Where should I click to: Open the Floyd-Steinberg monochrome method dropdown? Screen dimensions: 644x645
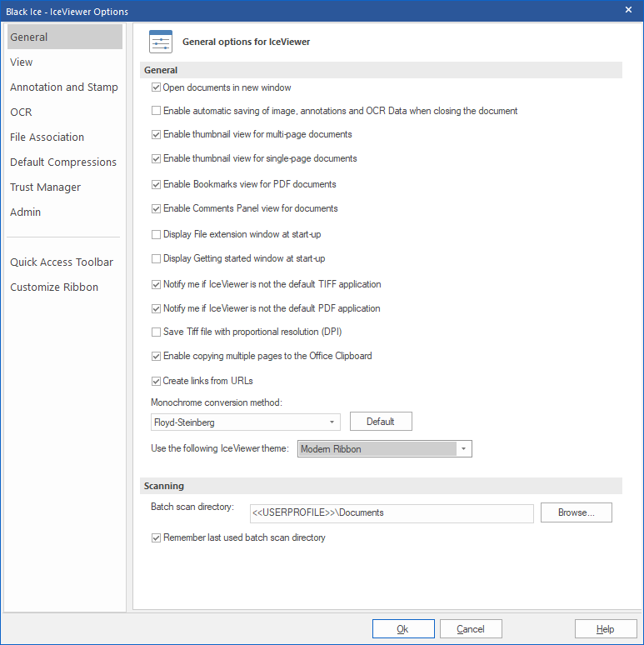click(x=246, y=422)
